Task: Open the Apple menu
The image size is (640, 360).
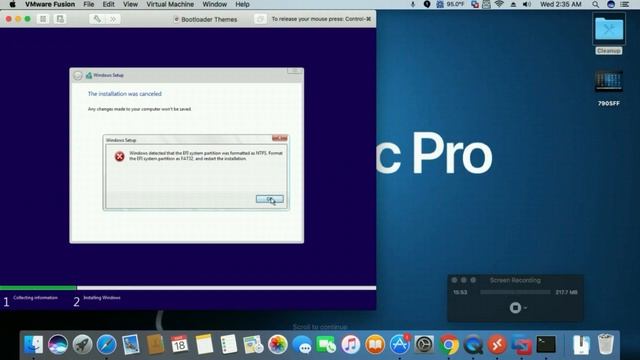Action: tap(12, 4)
